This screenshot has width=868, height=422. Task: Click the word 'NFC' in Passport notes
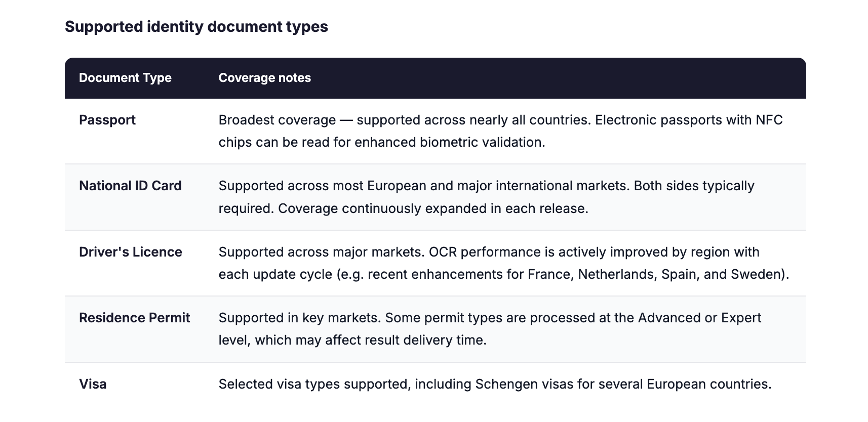(x=769, y=120)
